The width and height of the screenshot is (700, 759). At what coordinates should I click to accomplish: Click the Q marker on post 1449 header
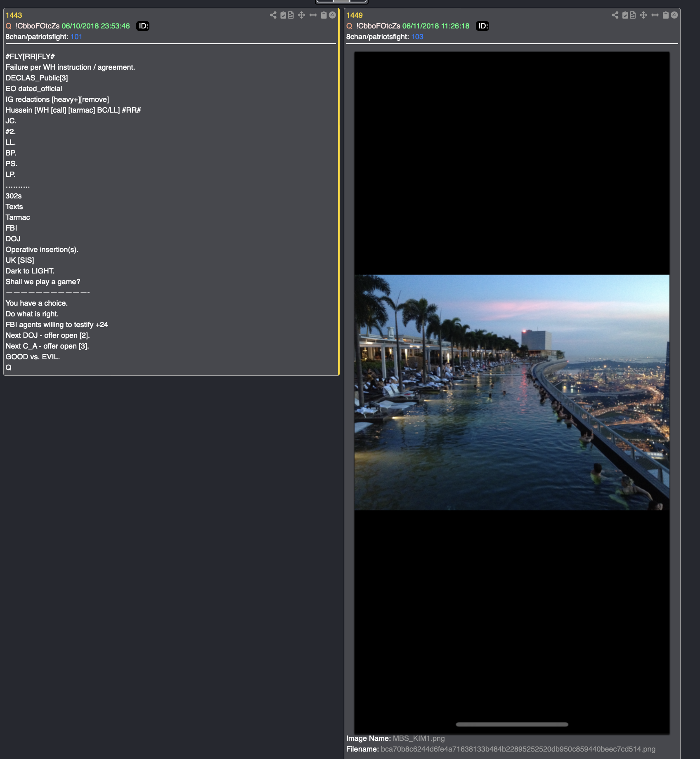click(349, 26)
